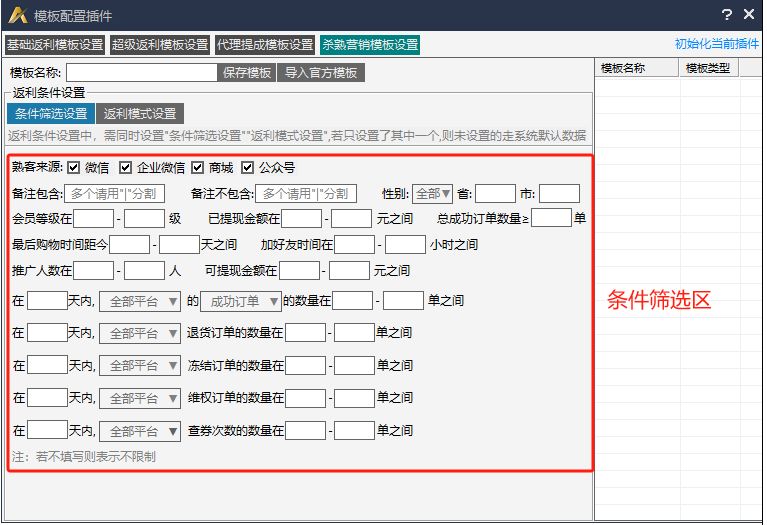The image size is (767, 525).
Task: Click the 导入官方模板 button
Action: (321, 73)
